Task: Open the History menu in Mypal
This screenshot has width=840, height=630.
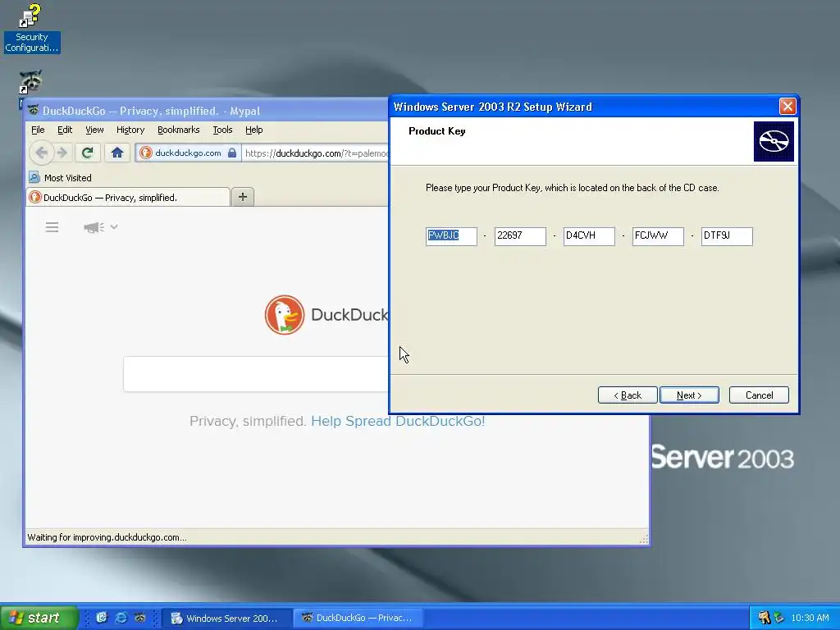Action: (x=130, y=130)
